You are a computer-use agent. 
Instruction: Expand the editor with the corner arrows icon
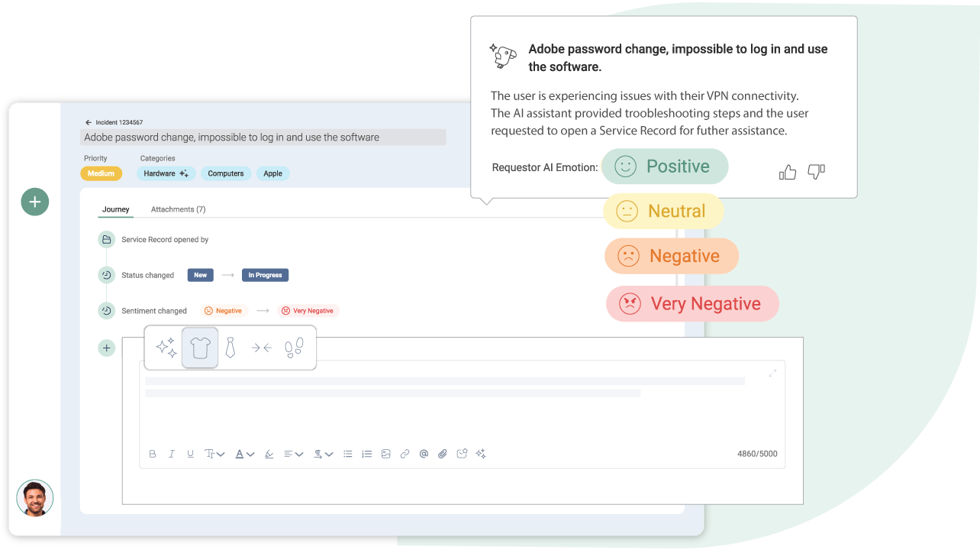tap(772, 373)
